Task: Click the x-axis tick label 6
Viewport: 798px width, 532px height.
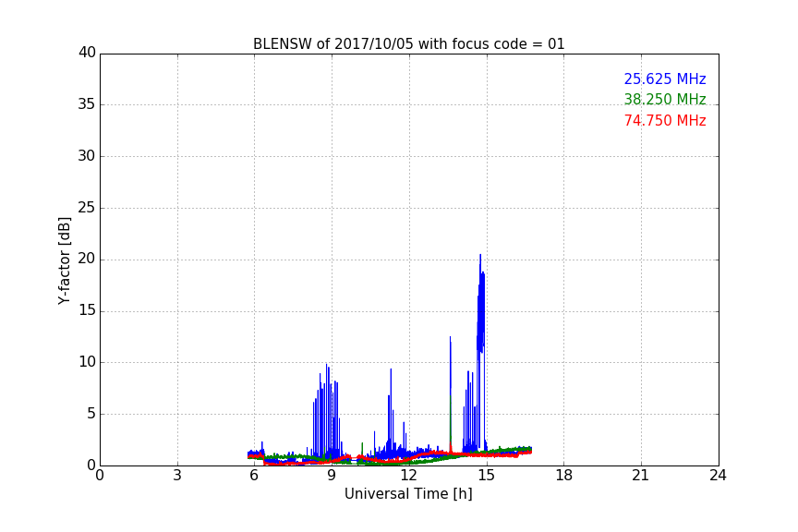Action: point(254,476)
